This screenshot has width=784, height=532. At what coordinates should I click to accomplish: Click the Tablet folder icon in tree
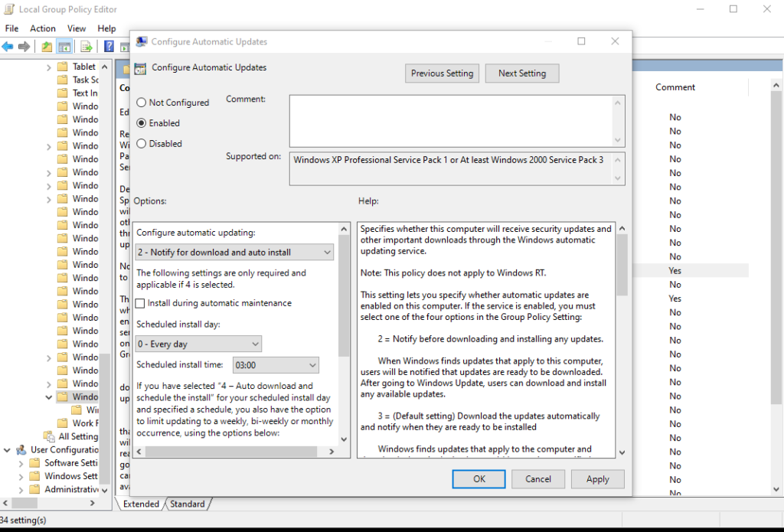tap(63, 67)
